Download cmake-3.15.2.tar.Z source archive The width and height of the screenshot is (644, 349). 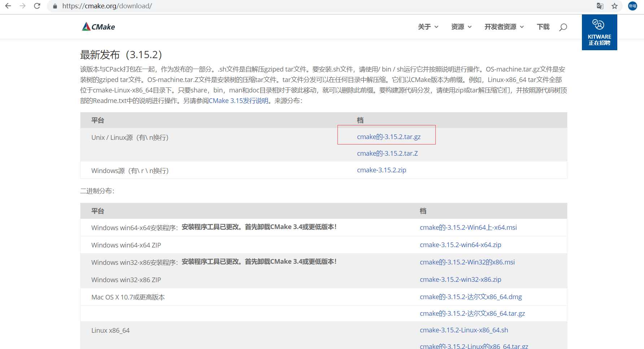387,154
